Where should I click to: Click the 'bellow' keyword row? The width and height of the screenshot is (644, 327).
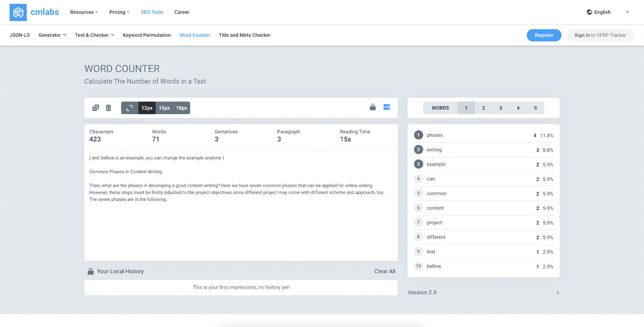point(483,266)
